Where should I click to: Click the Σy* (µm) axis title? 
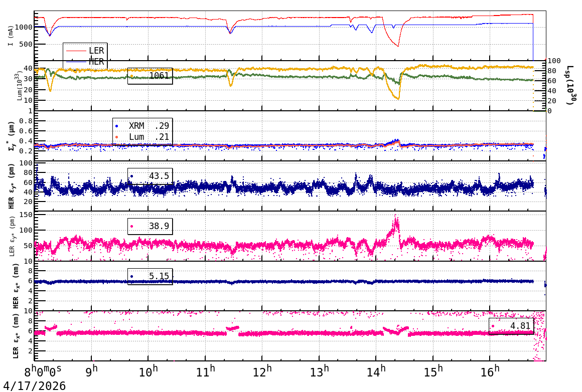tap(11, 136)
